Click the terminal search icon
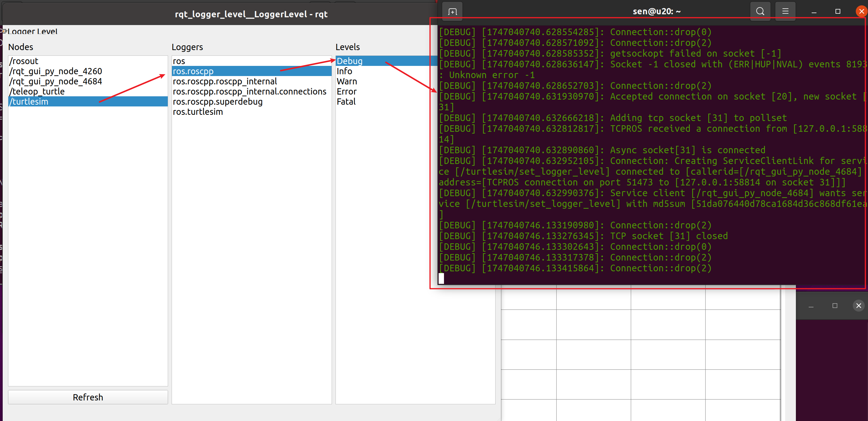This screenshot has width=868, height=421. coord(760,11)
